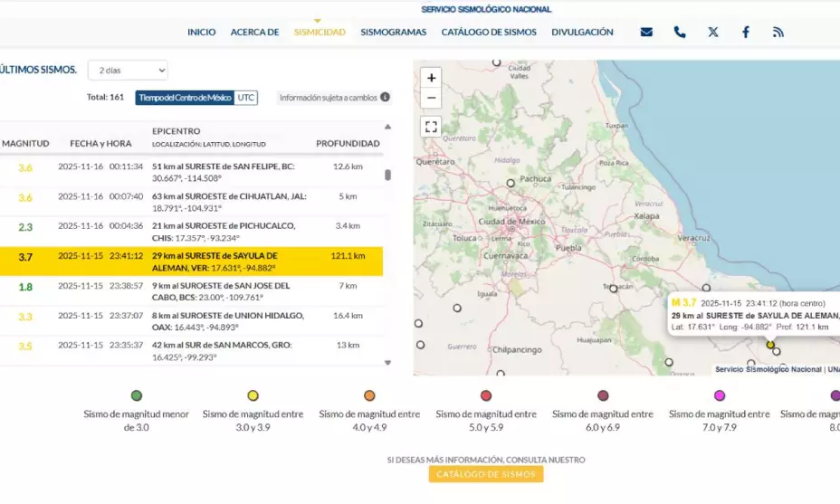Click the 2.3 magnitude value
Screen dimensions: 840x504
[x=25, y=227]
